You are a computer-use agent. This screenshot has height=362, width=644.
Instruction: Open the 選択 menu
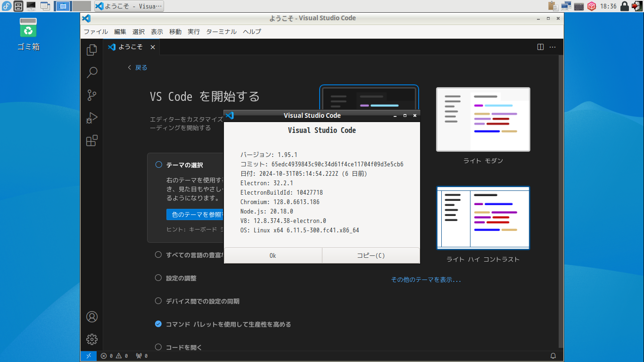pos(139,32)
